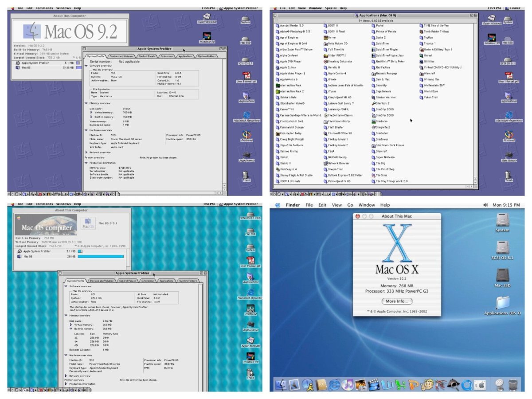The width and height of the screenshot is (532, 399).
Task: Open the Special menu above the Applications window
Action: [330, 8]
